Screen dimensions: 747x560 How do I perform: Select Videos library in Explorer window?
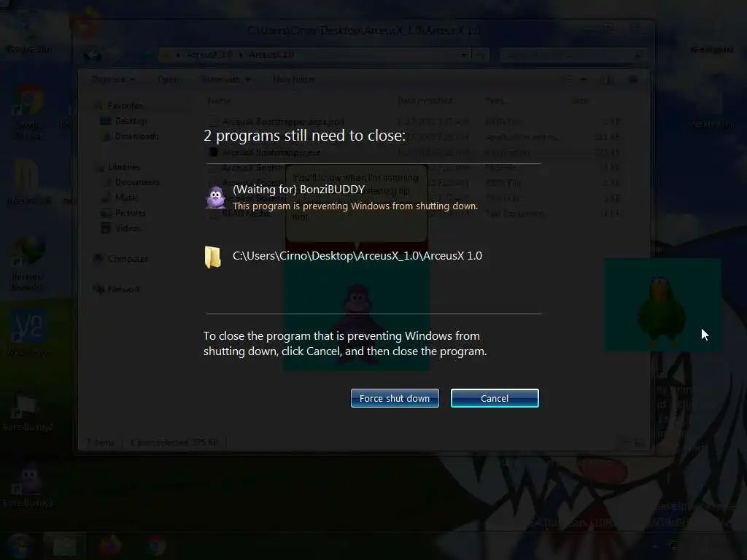click(120, 228)
